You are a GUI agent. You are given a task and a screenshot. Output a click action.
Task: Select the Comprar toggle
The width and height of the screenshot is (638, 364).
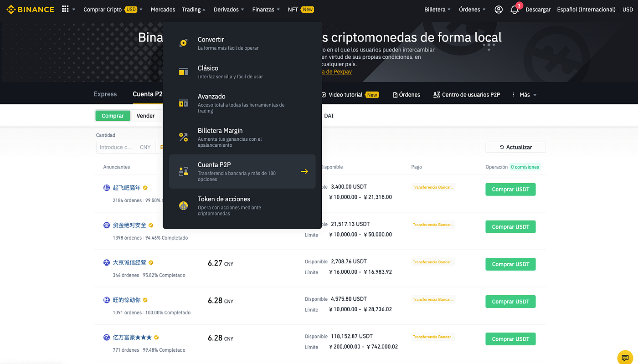(113, 116)
